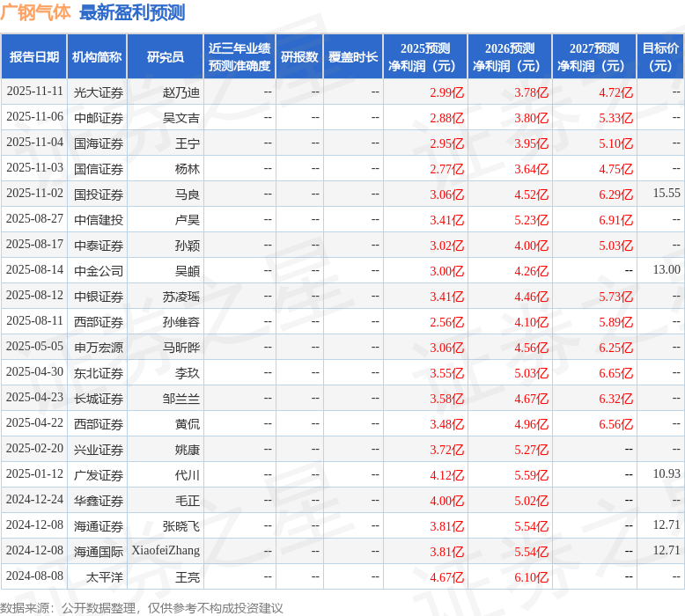Click 海通证券 institution cell

pos(99,526)
